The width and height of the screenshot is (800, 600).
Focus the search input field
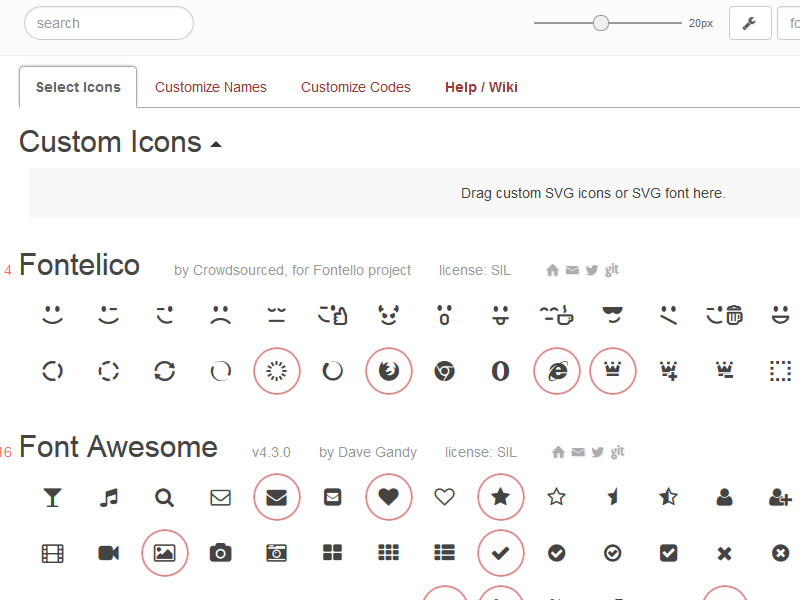pos(109,23)
